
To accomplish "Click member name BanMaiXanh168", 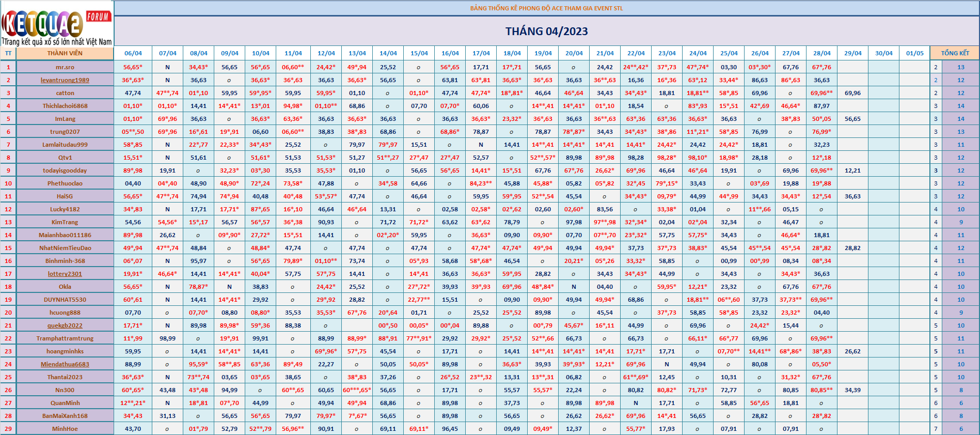I will [65, 416].
